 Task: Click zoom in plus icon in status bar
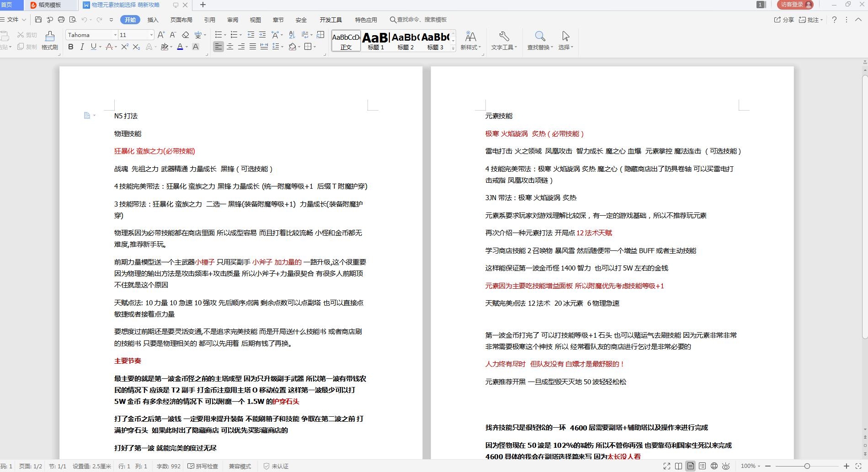pos(847,466)
